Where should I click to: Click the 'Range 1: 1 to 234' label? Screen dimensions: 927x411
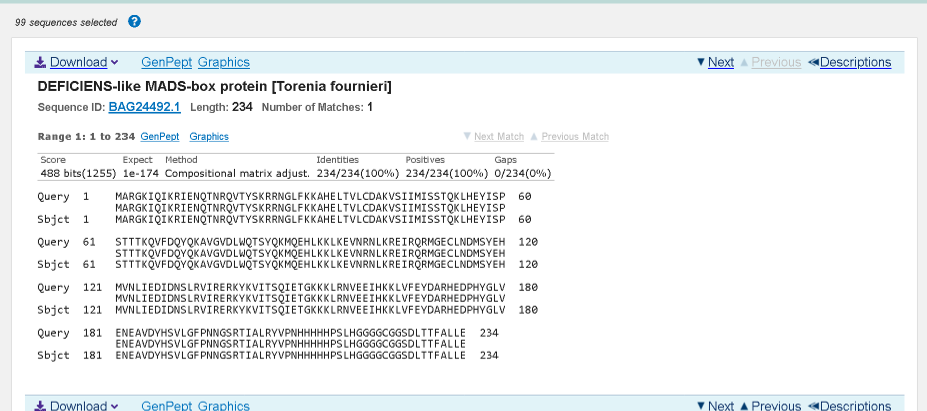(86, 137)
